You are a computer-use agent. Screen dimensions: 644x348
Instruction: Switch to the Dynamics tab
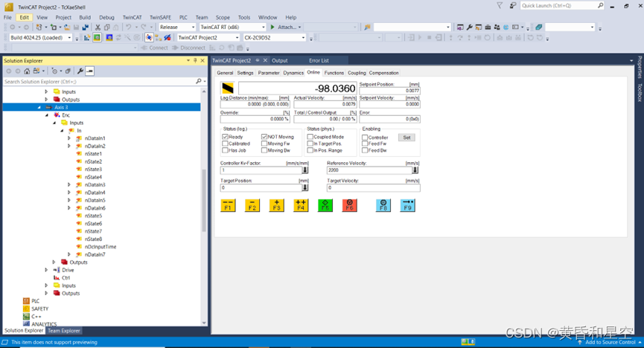pos(293,73)
